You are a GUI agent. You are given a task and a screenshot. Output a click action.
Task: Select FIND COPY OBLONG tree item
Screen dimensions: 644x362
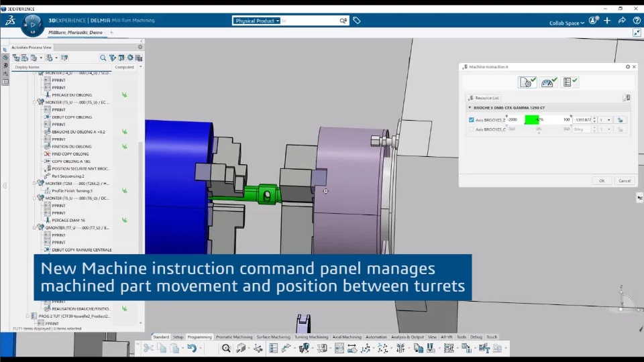[x=70, y=154]
